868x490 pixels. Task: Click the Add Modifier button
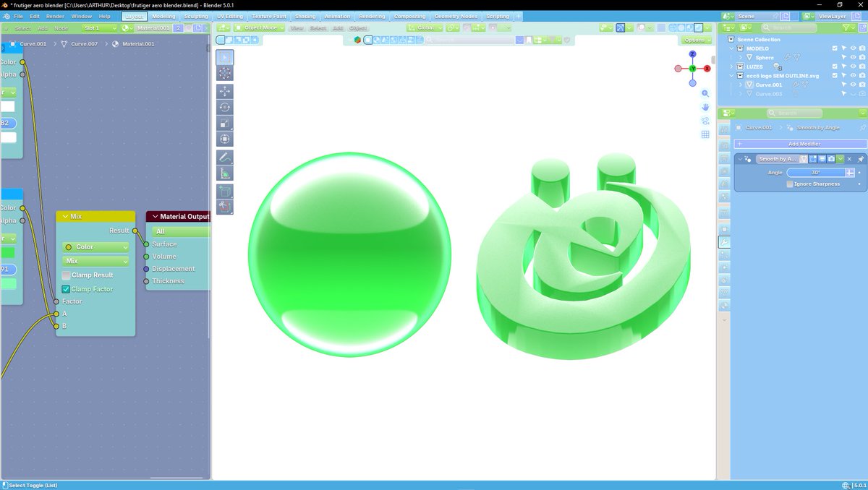[799, 144]
